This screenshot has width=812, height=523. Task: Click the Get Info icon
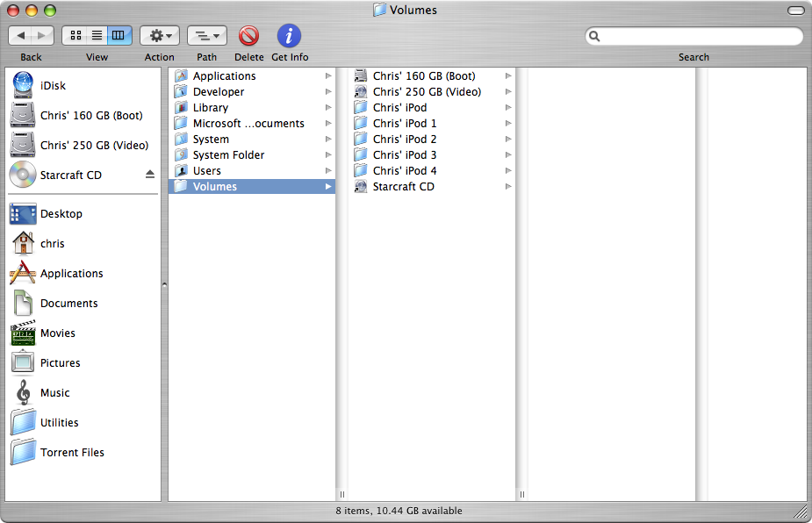[x=289, y=36]
